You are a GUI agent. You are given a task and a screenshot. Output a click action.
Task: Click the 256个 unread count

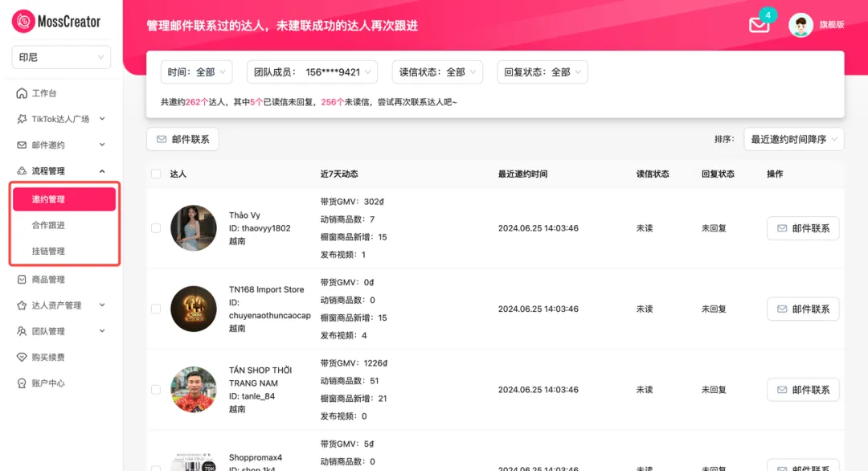coord(332,102)
